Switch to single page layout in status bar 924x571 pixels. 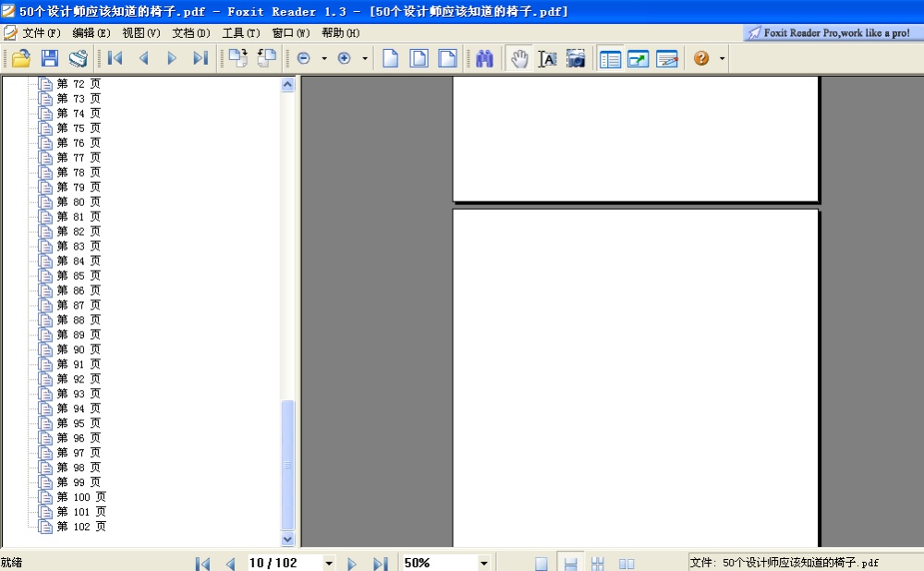(x=541, y=563)
